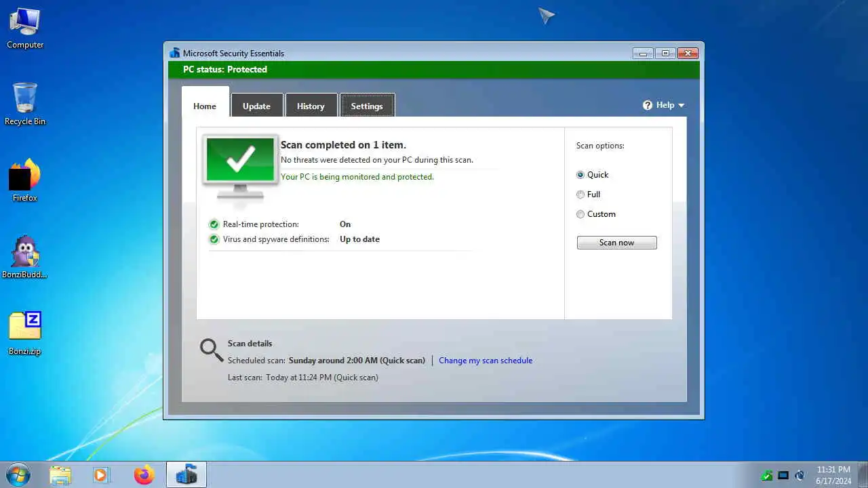Image resolution: width=868 pixels, height=488 pixels.
Task: Open Firefox from the taskbar
Action: pos(144,475)
